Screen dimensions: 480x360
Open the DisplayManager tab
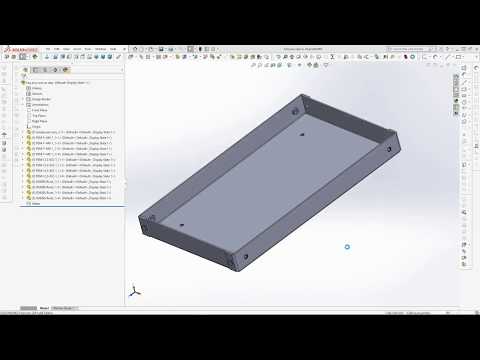tap(66, 70)
